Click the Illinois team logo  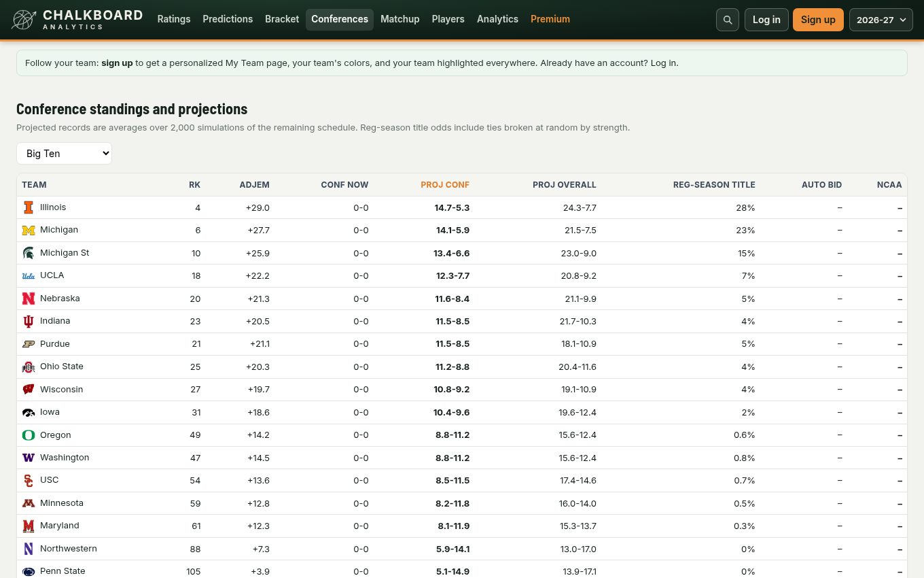pyautogui.click(x=29, y=207)
